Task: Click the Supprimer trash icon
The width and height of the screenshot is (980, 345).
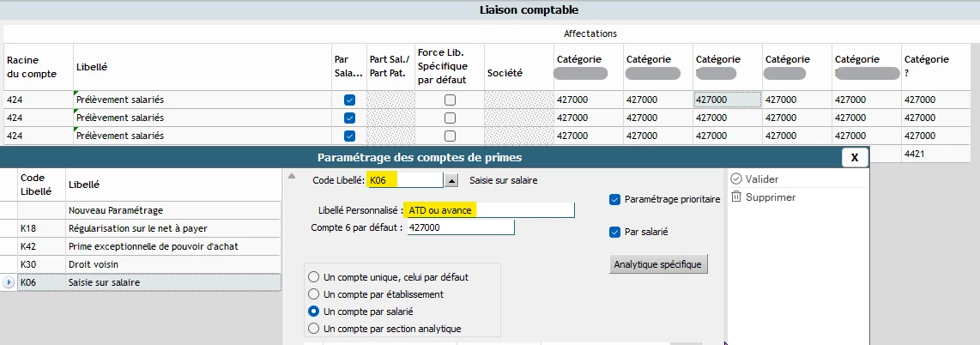Action: point(735,197)
